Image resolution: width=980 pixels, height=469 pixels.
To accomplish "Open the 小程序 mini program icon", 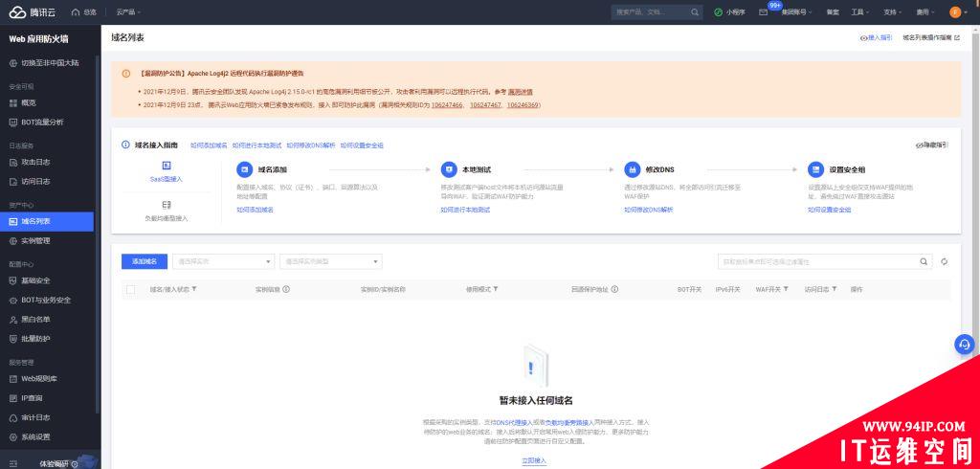I will (x=719, y=11).
